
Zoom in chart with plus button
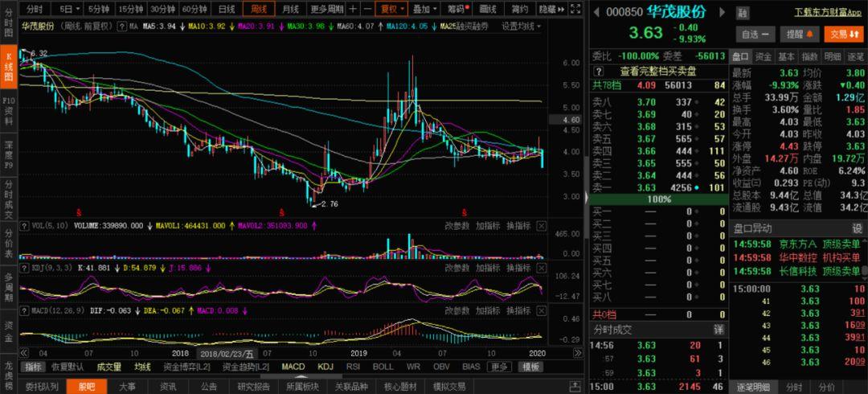coord(353,9)
